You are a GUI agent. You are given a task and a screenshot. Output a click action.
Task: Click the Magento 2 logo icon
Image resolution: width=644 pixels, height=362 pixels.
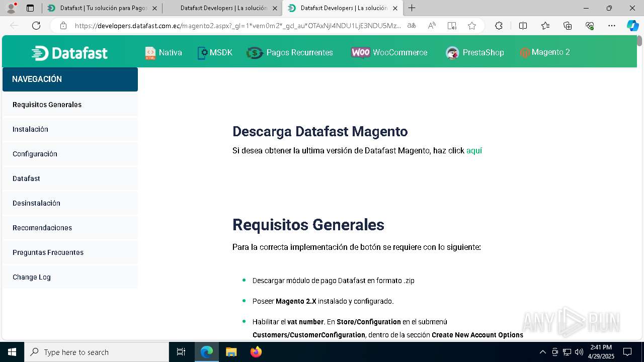[525, 52]
